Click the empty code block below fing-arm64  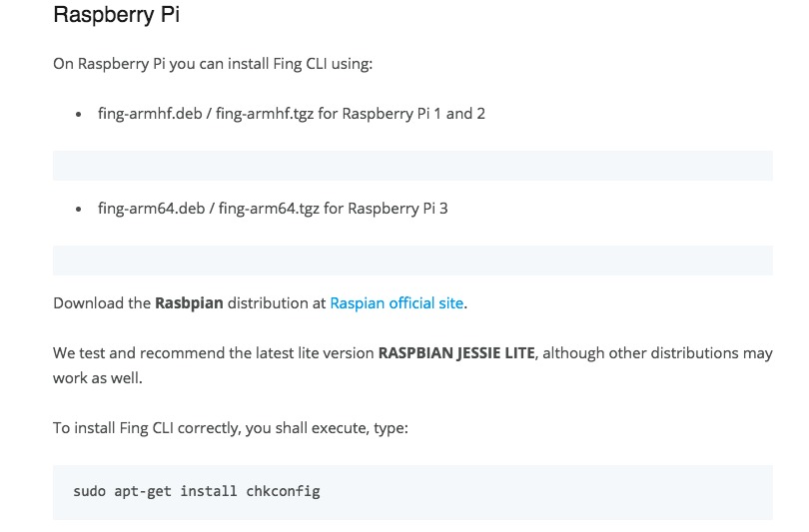pyautogui.click(x=412, y=261)
